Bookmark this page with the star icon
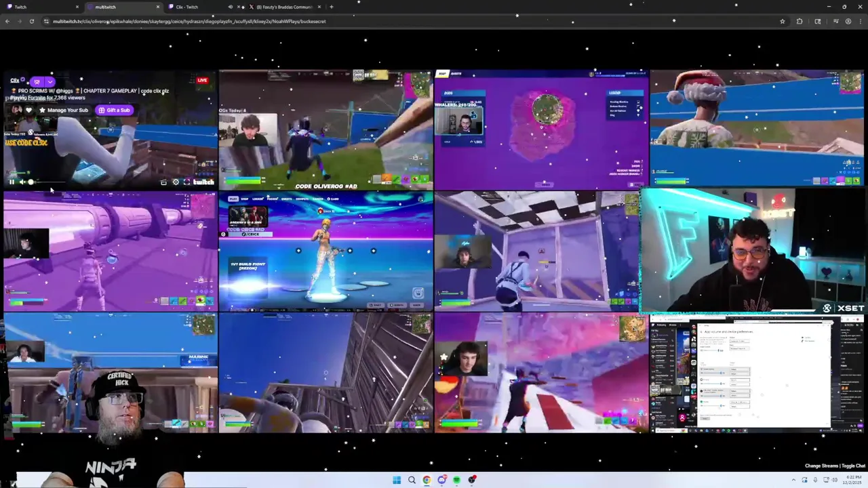Screen dimensions: 868x488 pos(782,21)
